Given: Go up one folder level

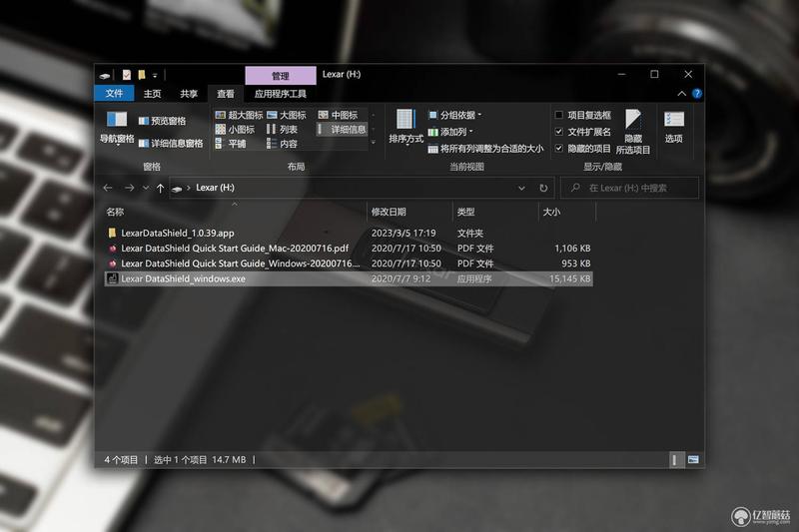Looking at the screenshot, I should tap(160, 188).
